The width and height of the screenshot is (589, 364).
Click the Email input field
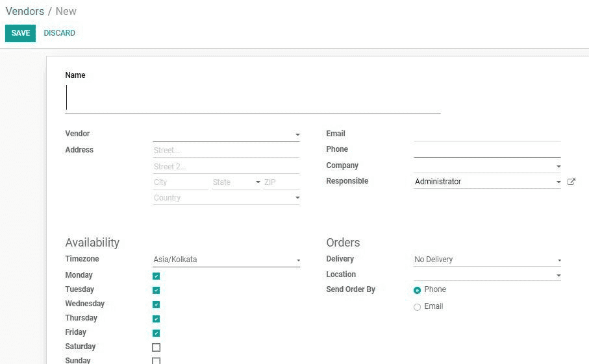click(x=487, y=134)
